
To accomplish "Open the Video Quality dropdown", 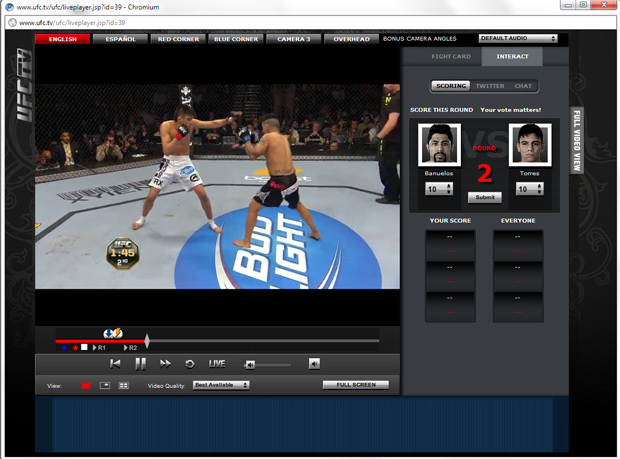I will [x=221, y=385].
